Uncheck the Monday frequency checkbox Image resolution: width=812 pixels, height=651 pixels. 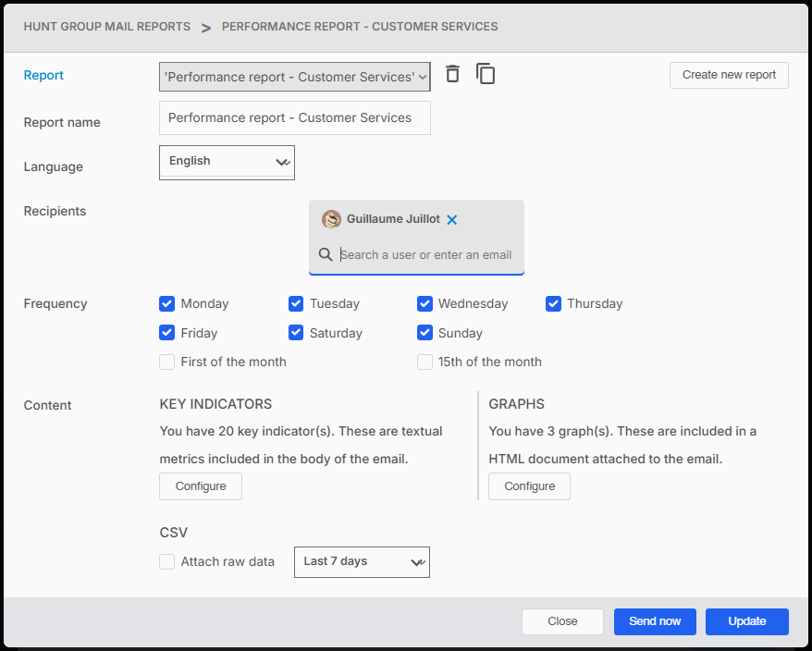(x=167, y=303)
